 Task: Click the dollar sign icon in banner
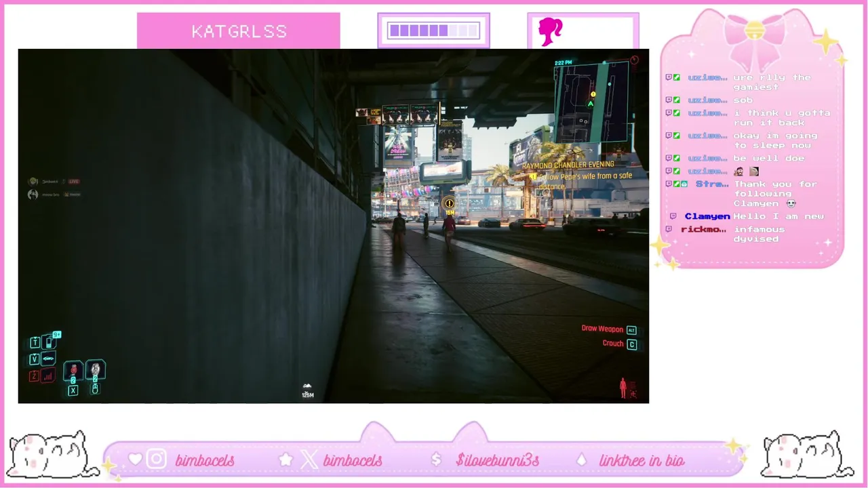pyautogui.click(x=436, y=460)
